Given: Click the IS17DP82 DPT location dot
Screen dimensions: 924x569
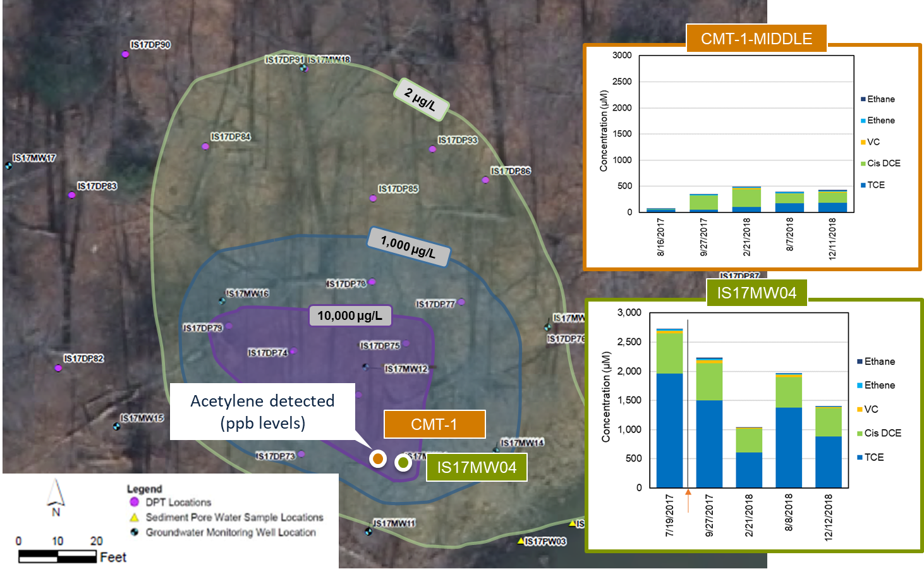Looking at the screenshot, I should coord(58,368).
